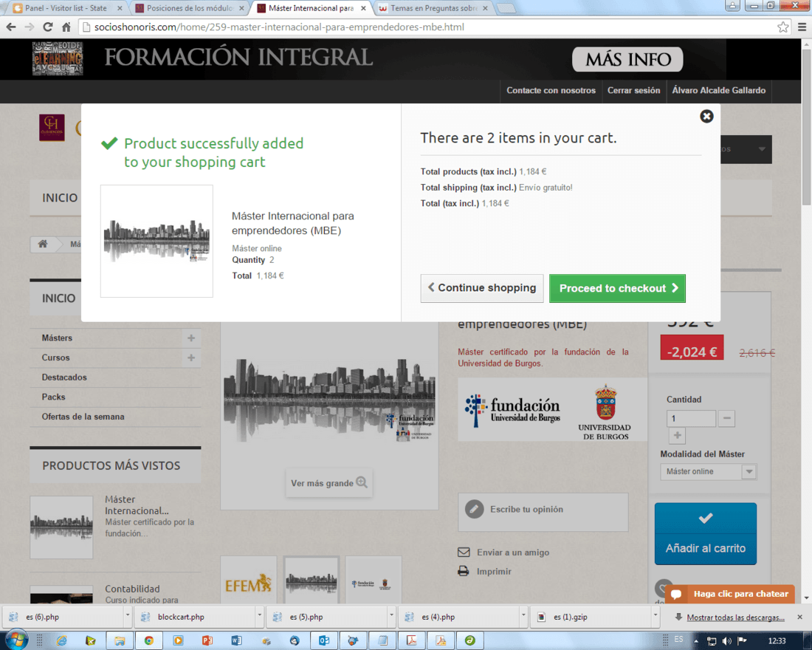Viewport: 812px width, 650px height.
Task: Open es (4).php download options arrow
Action: point(523,616)
